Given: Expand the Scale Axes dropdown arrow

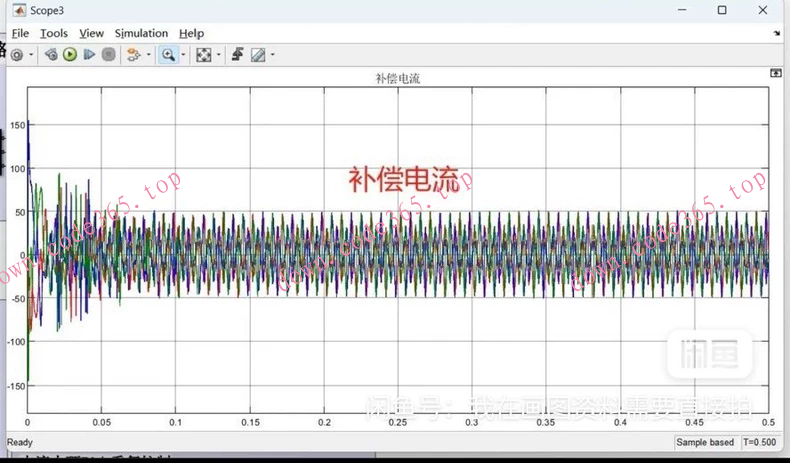Looking at the screenshot, I should pyautogui.click(x=218, y=55).
